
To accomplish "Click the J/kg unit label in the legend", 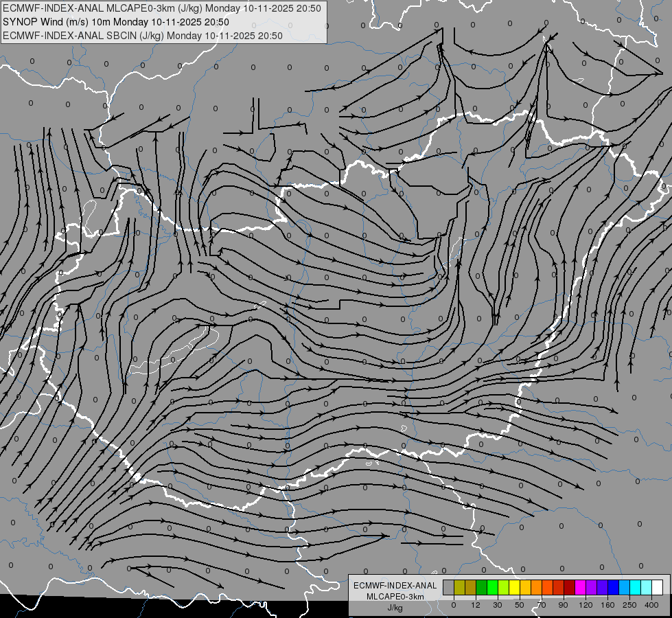I will [x=395, y=608].
